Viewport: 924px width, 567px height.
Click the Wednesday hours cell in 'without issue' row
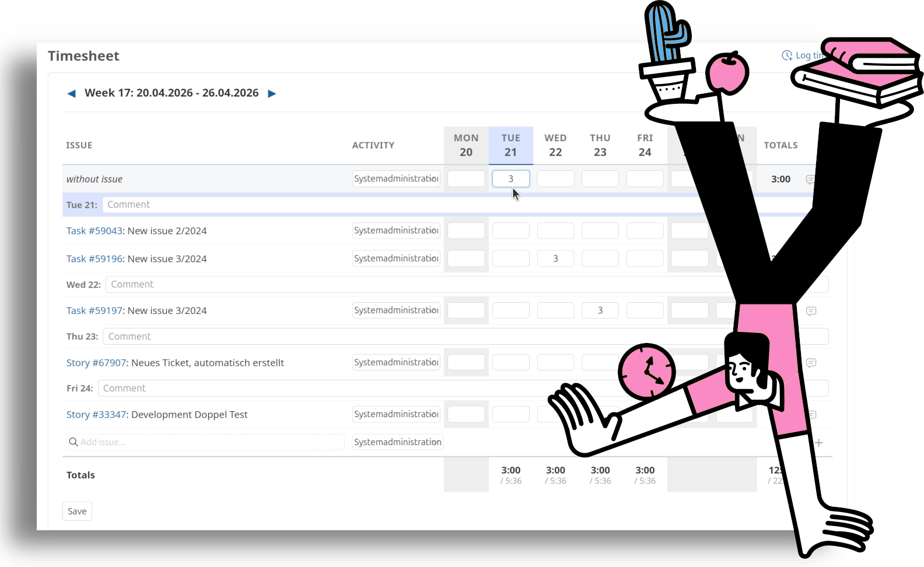(555, 178)
